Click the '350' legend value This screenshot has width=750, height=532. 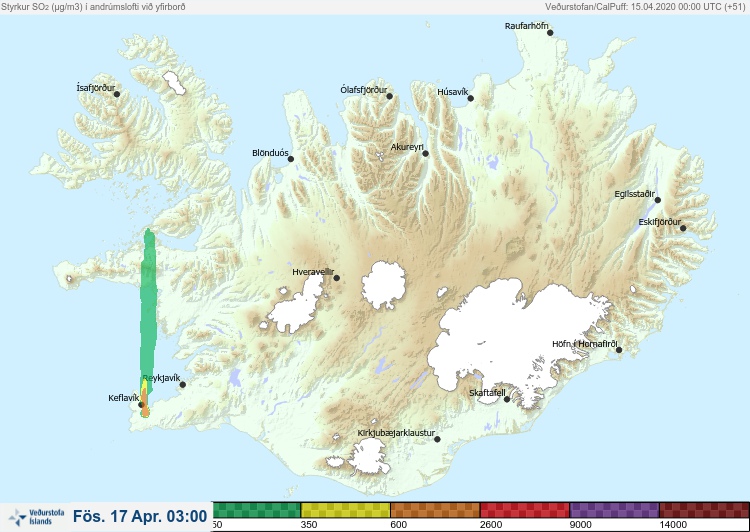pyautogui.click(x=309, y=525)
